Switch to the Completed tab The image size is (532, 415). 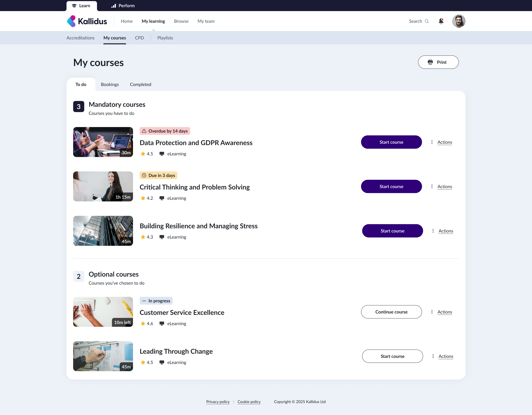pos(140,84)
